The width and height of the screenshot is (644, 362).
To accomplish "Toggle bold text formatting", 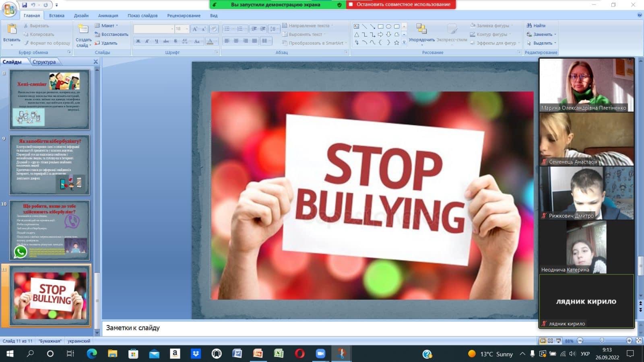I will point(138,41).
